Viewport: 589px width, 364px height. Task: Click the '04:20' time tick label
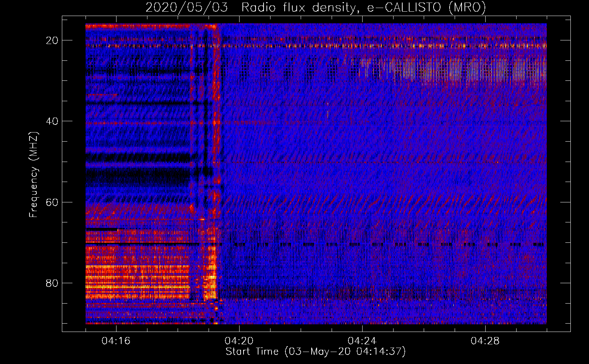tap(239, 341)
